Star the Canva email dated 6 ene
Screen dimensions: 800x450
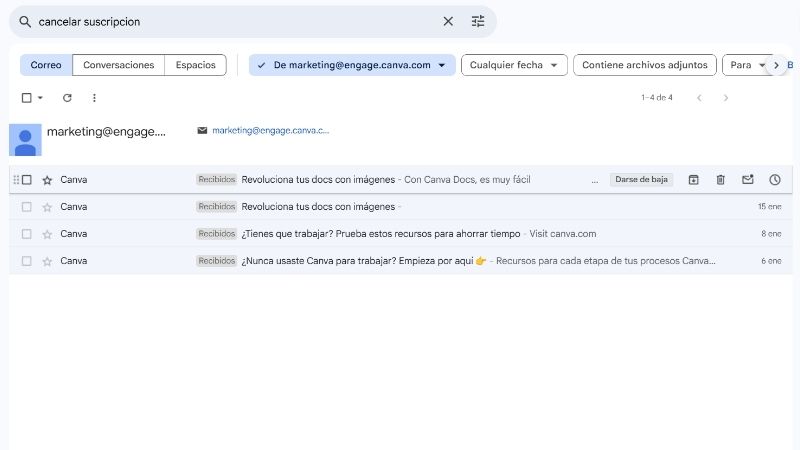click(47, 261)
